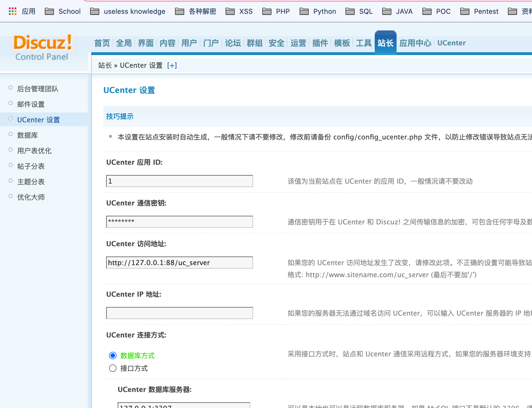Focus the UCenter 访问地址 field
Image resolution: width=532 pixels, height=408 pixels.
point(180,263)
